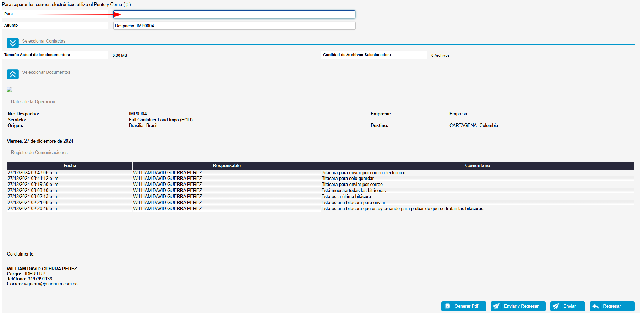Image resolution: width=644 pixels, height=313 pixels.
Task: Click the Asunto field containing Despacho: IMP0004
Action: (x=234, y=26)
